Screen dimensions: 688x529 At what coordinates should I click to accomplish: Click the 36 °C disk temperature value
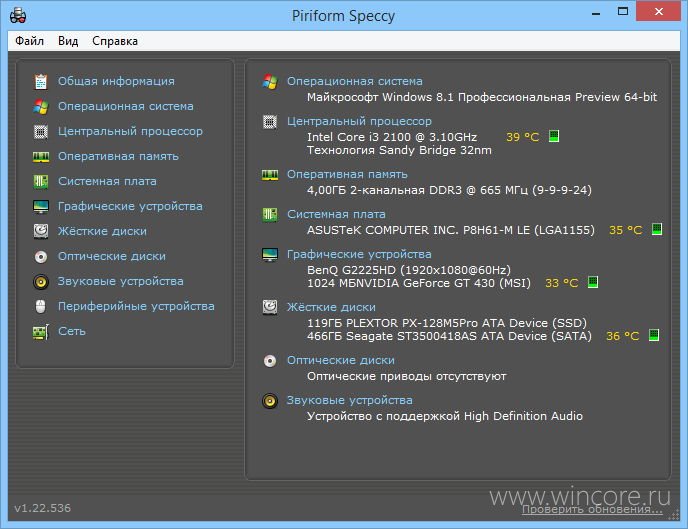tap(622, 336)
